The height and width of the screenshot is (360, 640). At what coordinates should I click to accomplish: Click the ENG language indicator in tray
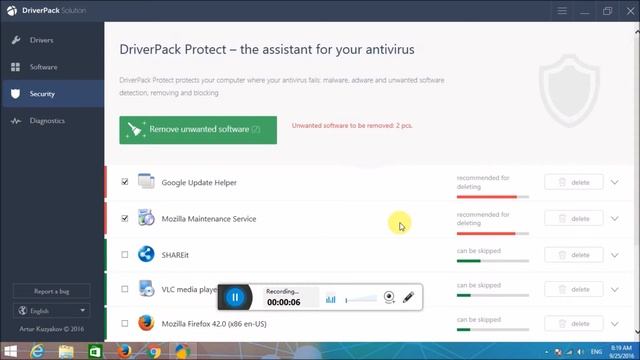click(596, 352)
